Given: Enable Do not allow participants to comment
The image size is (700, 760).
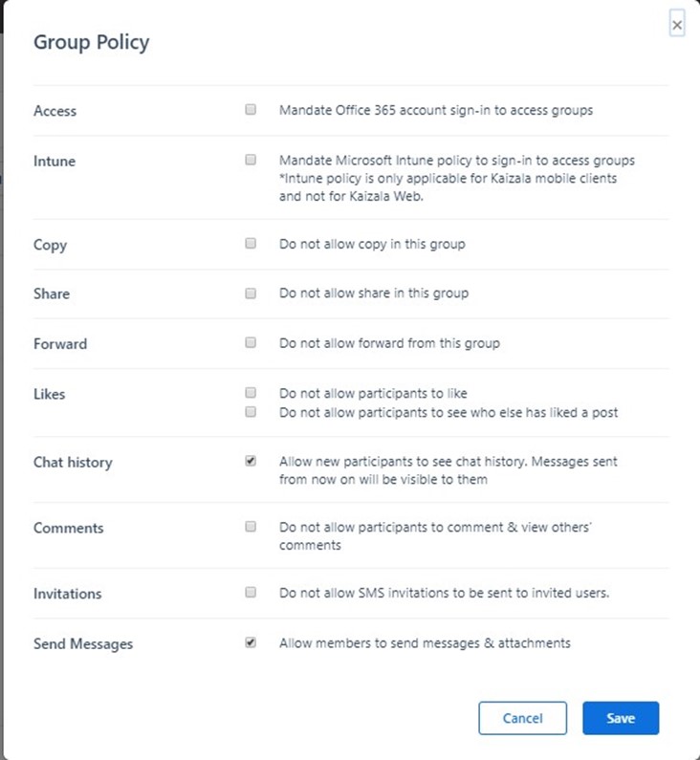Looking at the screenshot, I should (251, 527).
